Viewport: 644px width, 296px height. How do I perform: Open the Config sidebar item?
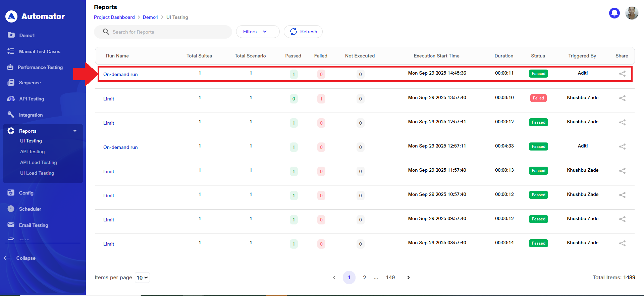click(26, 193)
